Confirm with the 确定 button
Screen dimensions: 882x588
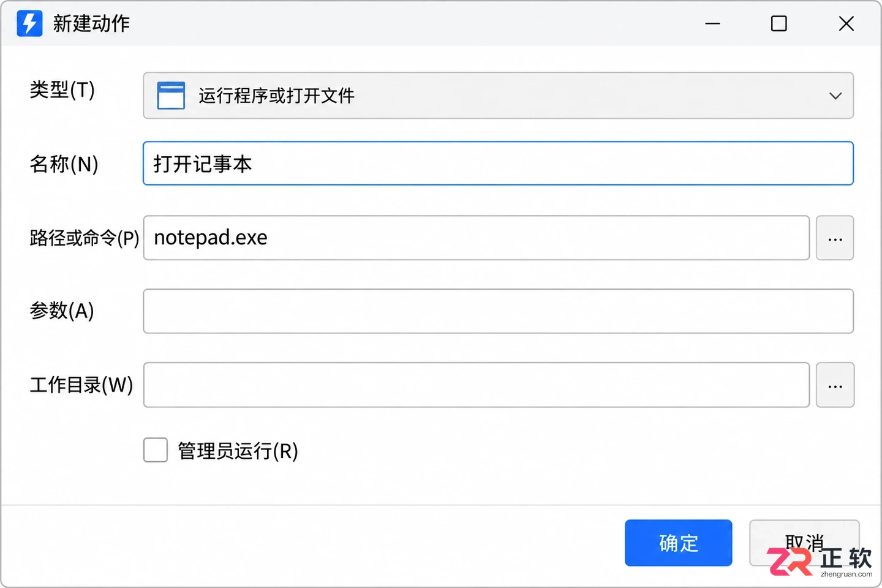(x=678, y=543)
